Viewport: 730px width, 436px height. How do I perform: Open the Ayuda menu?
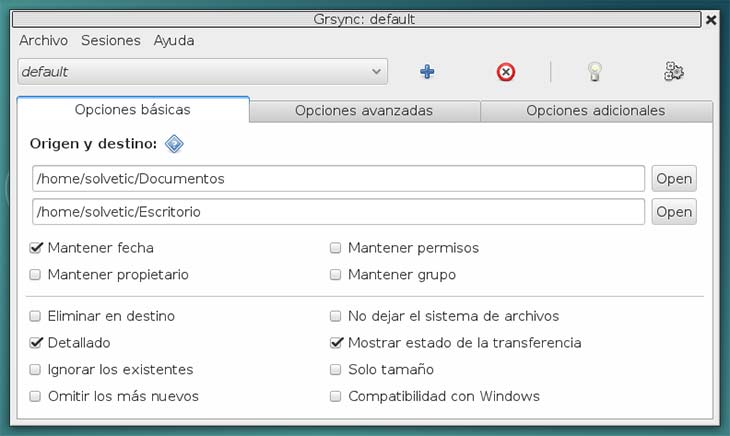174,41
